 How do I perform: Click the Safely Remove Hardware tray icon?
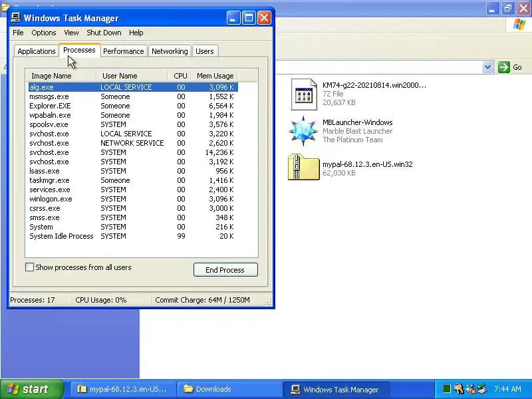(482, 388)
